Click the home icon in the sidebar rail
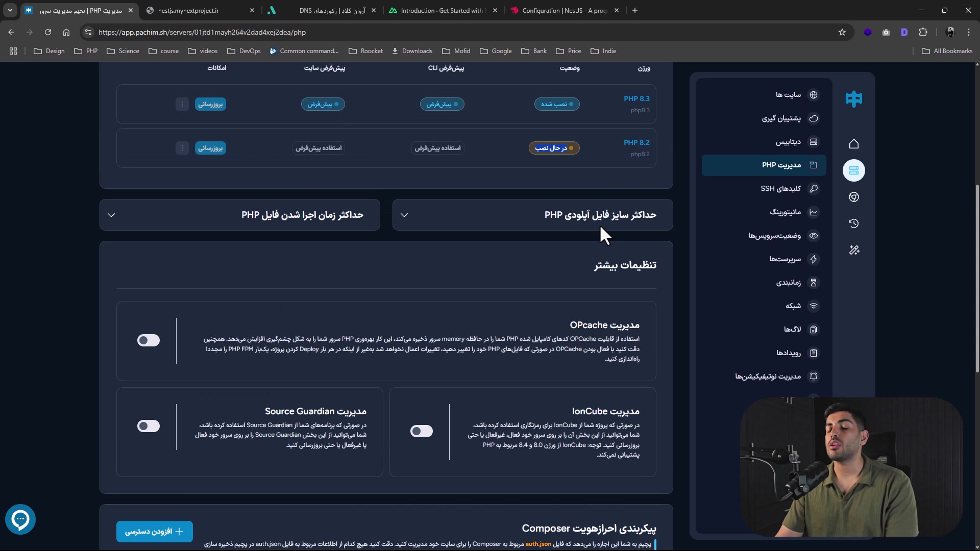The image size is (980, 551). [854, 144]
